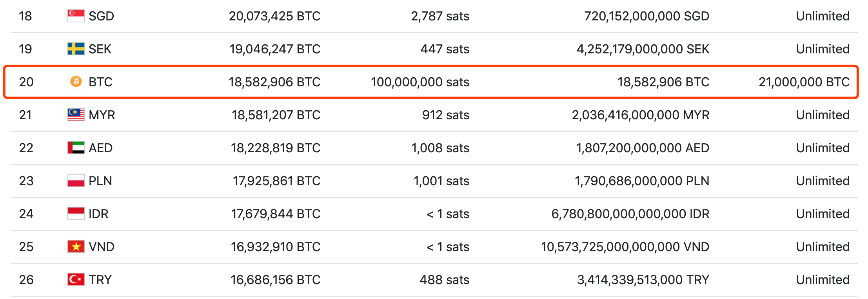This screenshot has height=299, width=868.
Task: Click the Turkish flag icon beside TRY
Action: point(76,279)
